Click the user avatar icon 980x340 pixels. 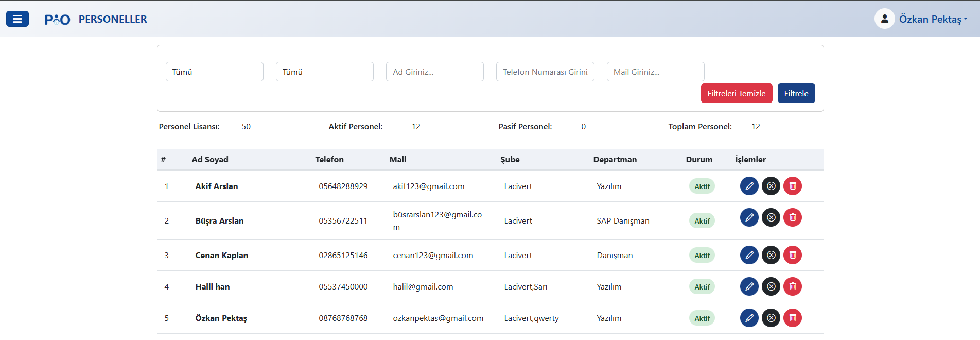884,19
